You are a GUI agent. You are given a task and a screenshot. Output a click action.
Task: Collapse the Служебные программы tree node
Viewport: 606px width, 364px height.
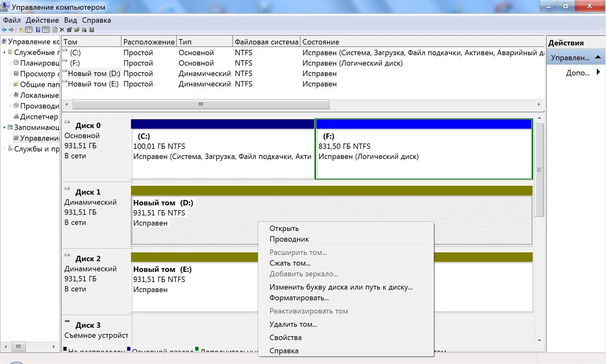click(4, 52)
